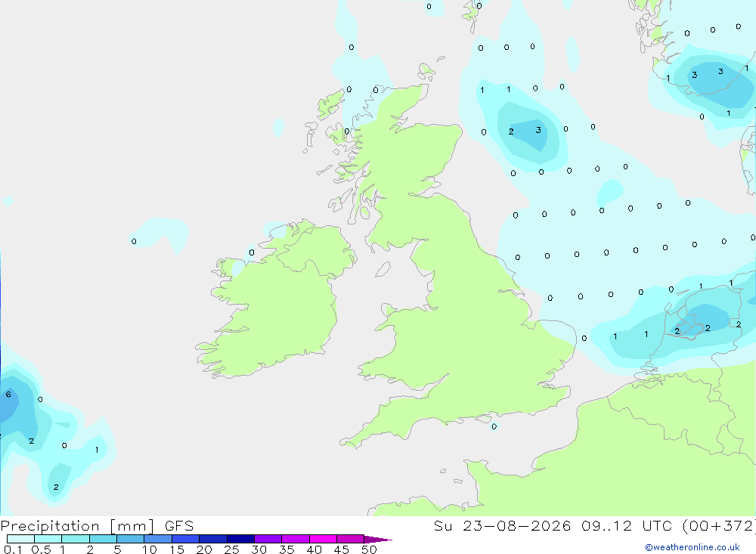The image size is (756, 554).
Task: Click the '50' legend scale label
Action: pos(369,549)
